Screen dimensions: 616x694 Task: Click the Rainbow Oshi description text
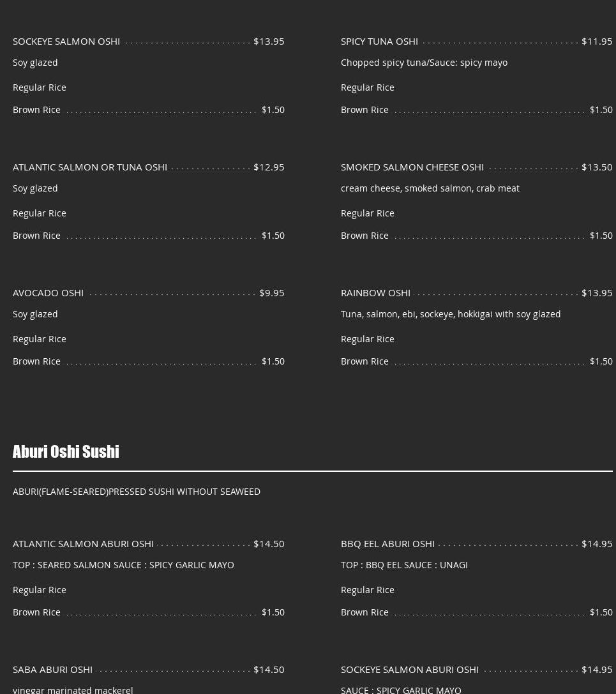click(451, 313)
